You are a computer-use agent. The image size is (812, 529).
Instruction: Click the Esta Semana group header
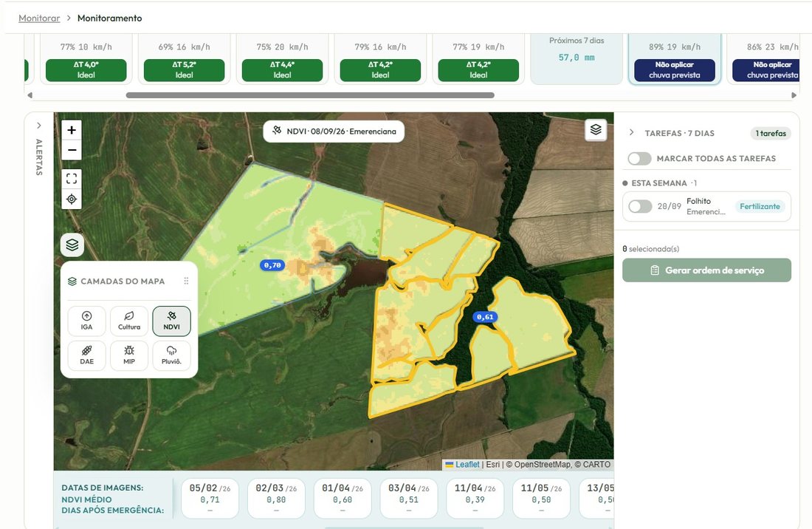coord(660,183)
